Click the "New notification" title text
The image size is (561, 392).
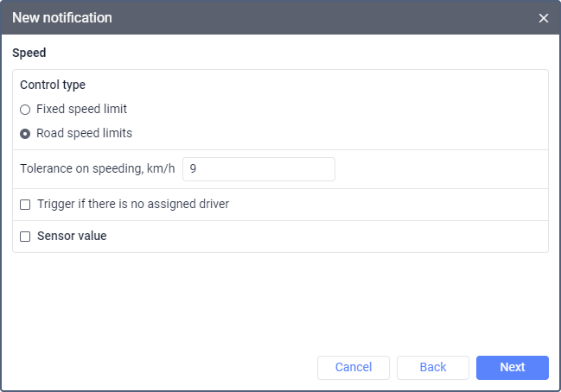(61, 18)
